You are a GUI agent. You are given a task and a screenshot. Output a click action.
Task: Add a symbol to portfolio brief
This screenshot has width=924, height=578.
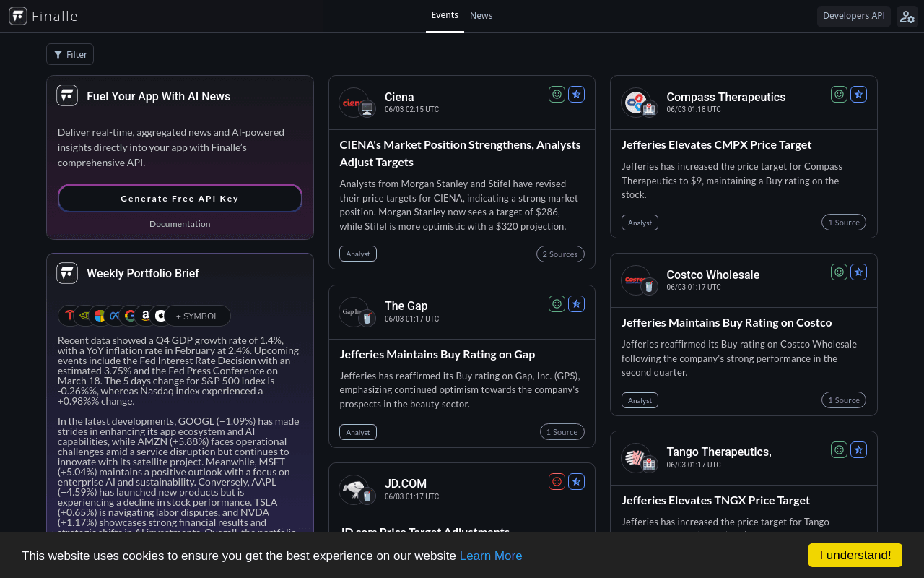(x=198, y=316)
